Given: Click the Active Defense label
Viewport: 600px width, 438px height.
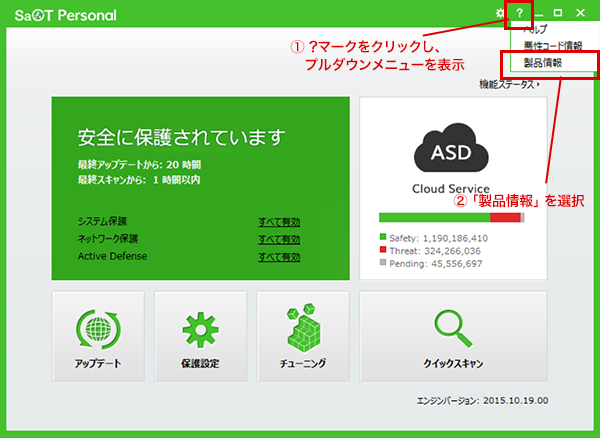Looking at the screenshot, I should 112,256.
